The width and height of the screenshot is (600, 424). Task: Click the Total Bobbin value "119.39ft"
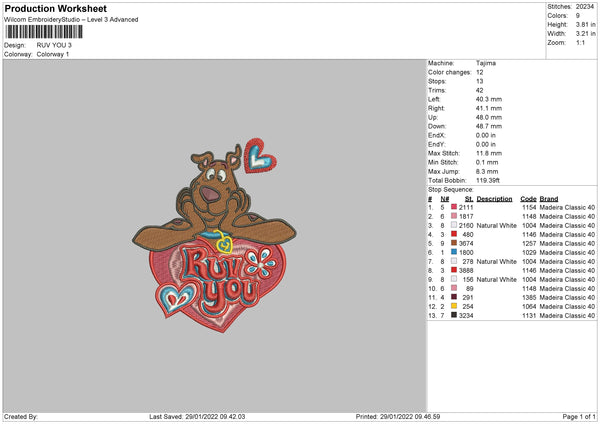488,180
